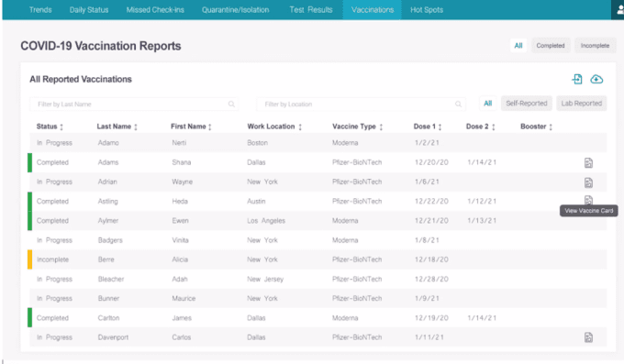This screenshot has height=364, width=624.
Task: View vaccine card for Adams row
Action: tap(588, 162)
